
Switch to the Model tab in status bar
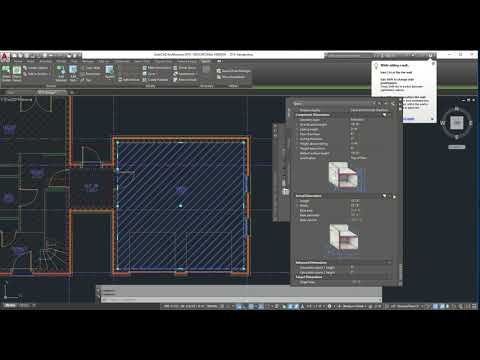pos(10,305)
